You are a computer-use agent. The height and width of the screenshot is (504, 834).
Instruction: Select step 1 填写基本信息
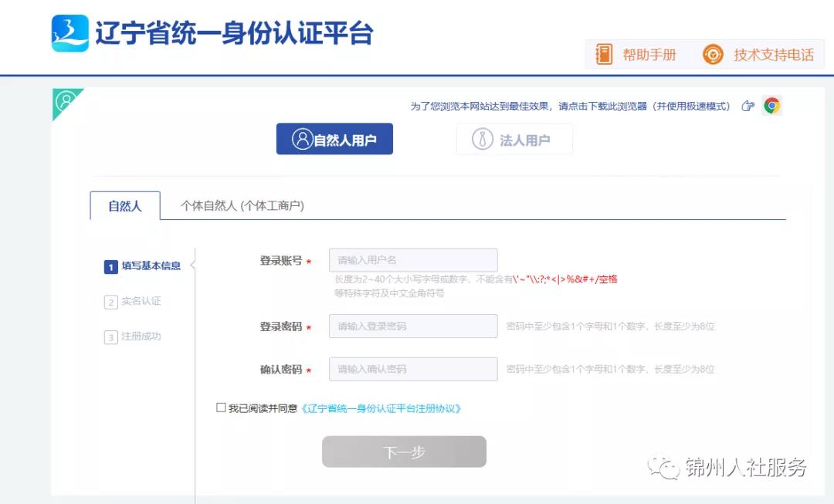(x=143, y=266)
